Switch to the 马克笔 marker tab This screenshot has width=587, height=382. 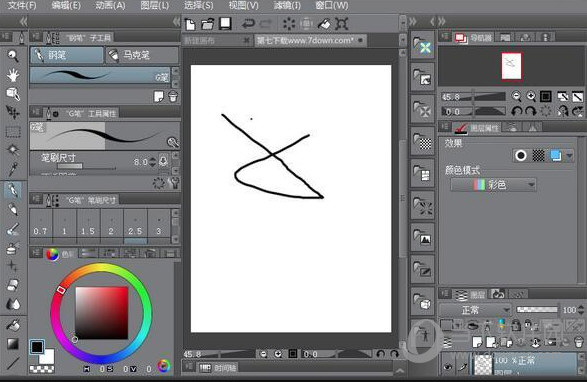click(x=142, y=55)
